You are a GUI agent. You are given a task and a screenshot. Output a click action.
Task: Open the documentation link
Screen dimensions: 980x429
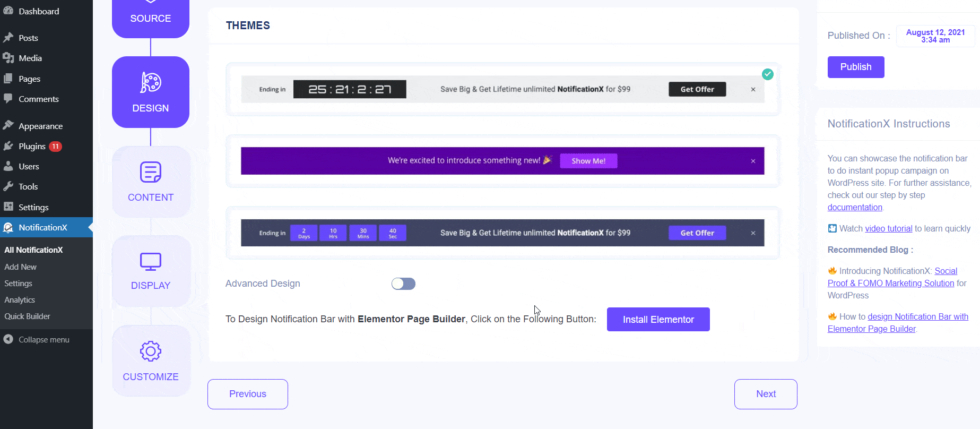855,207
